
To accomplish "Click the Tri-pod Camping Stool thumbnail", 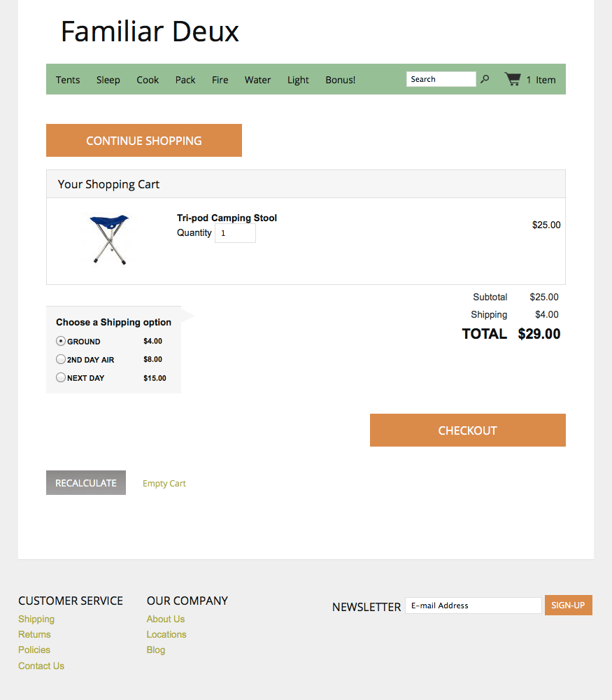I will click(x=109, y=239).
